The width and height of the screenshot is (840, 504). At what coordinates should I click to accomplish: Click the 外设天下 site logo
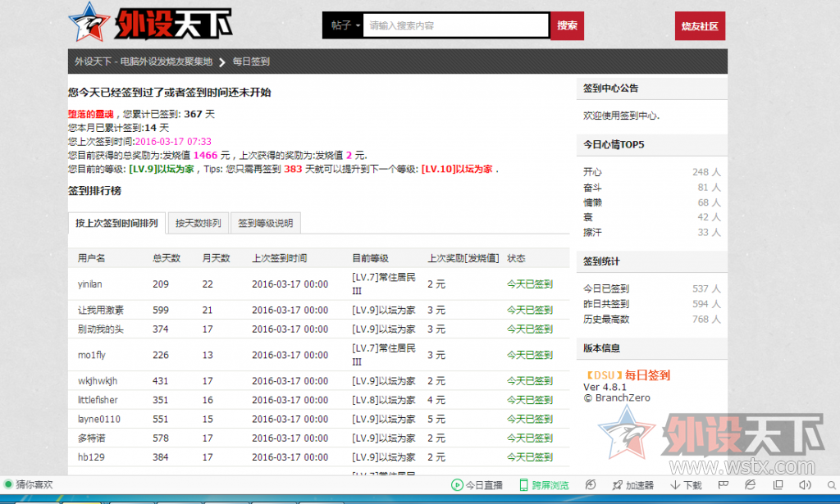point(151,23)
